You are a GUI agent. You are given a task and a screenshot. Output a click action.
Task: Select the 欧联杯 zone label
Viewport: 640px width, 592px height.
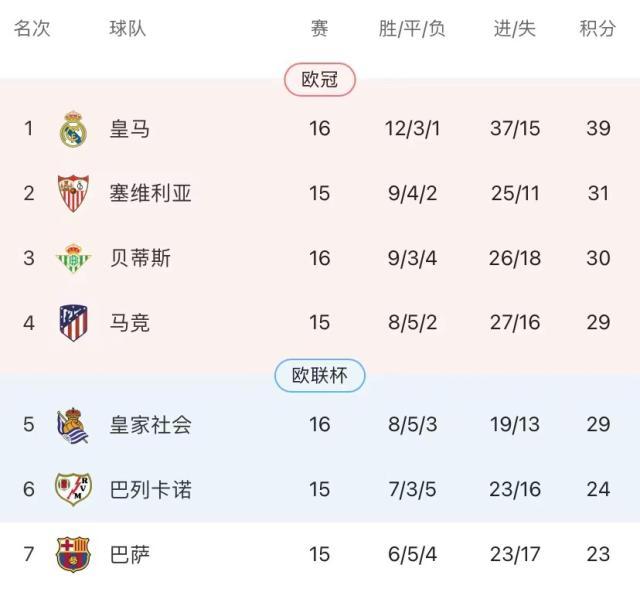pos(320,376)
